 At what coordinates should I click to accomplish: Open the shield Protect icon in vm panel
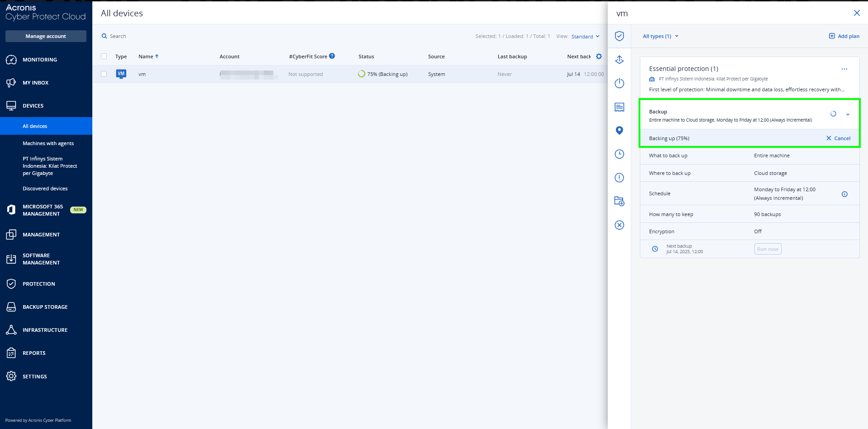point(619,36)
